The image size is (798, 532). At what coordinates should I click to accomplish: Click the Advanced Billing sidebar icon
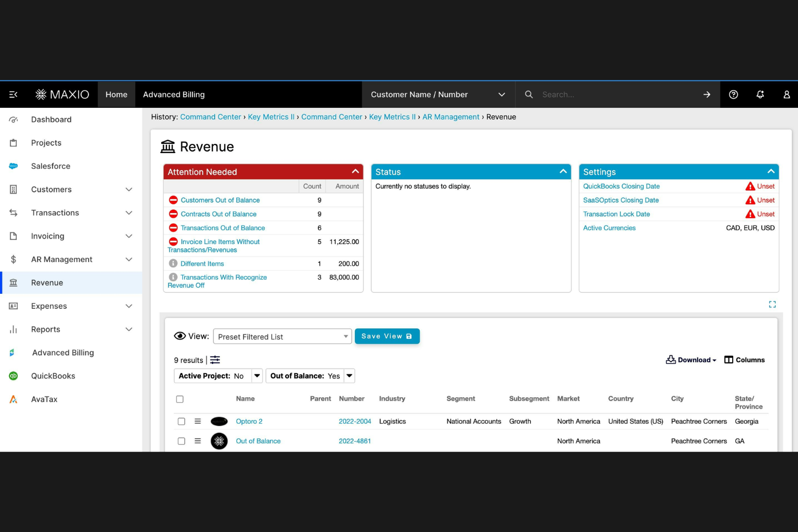pyautogui.click(x=12, y=353)
